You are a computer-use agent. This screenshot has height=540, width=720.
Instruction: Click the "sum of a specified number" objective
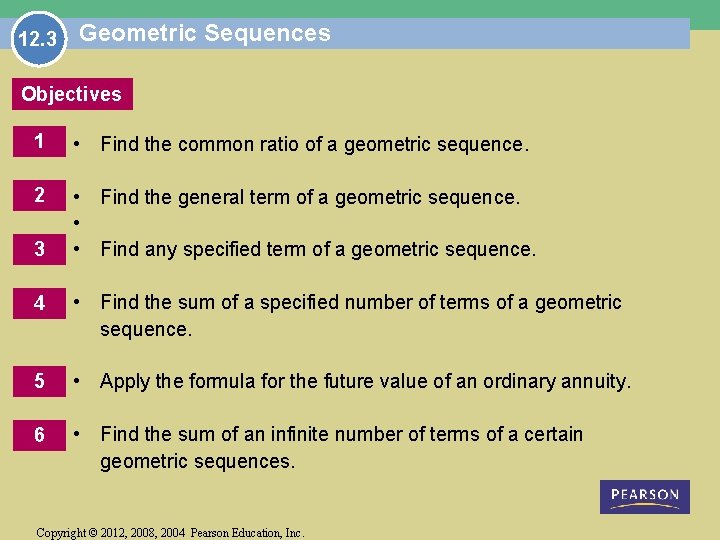[x=360, y=315]
